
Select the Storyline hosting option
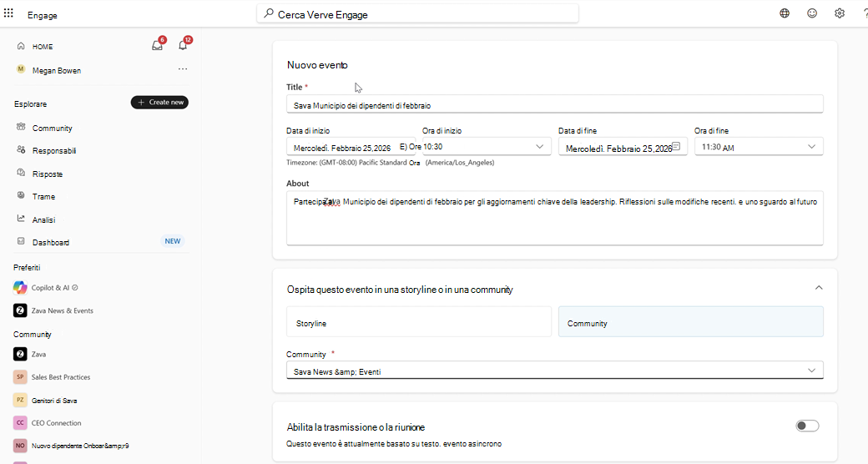coord(418,321)
